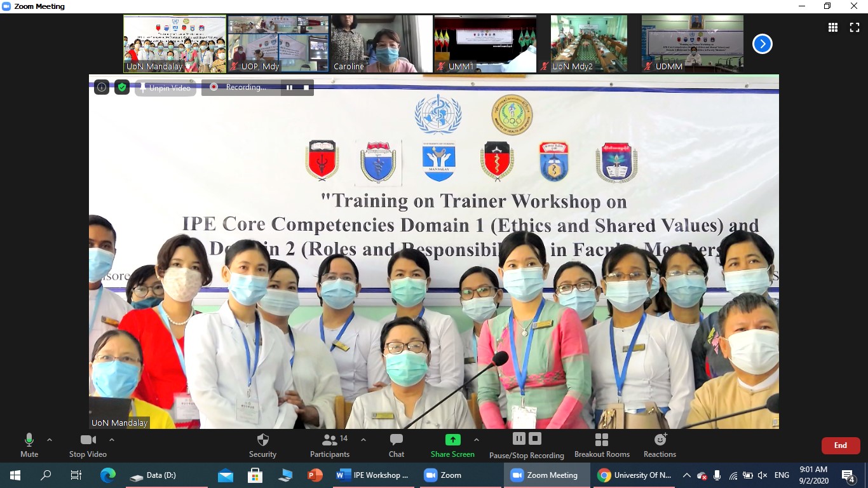
Task: Select the Zoom Meeting taskbar button
Action: [x=548, y=475]
